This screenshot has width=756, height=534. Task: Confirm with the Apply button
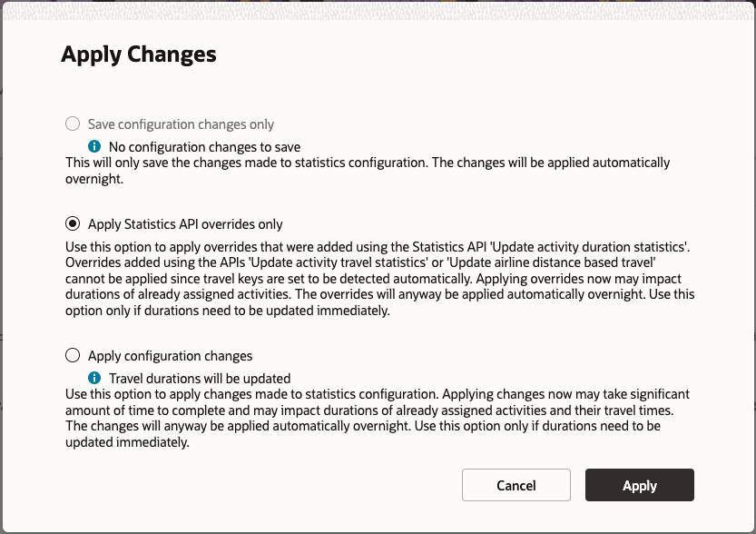pyautogui.click(x=639, y=485)
